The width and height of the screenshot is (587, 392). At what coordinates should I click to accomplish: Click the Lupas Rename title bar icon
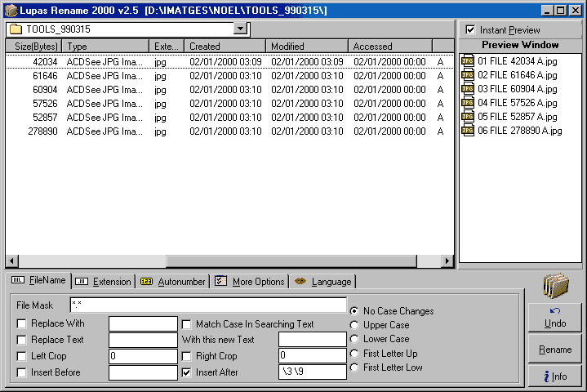pos(9,9)
